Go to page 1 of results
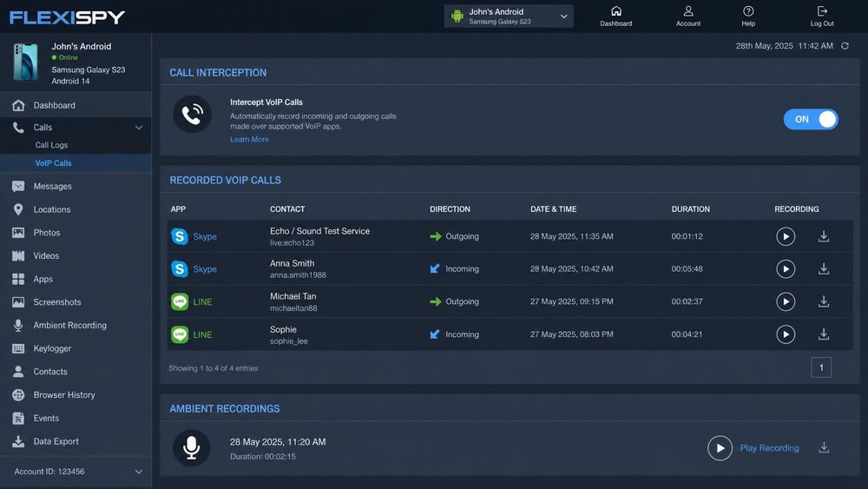The height and width of the screenshot is (489, 868). coord(821,367)
